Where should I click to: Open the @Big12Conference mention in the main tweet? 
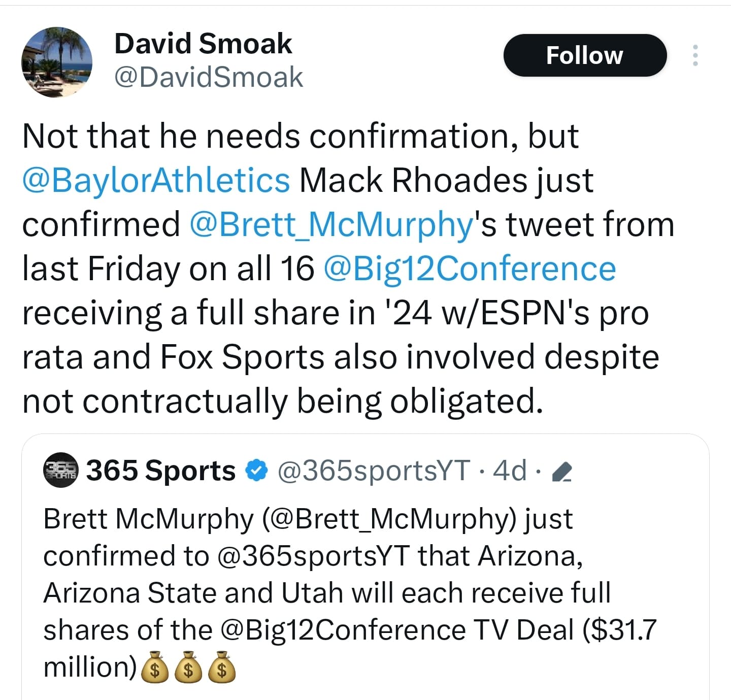[470, 269]
